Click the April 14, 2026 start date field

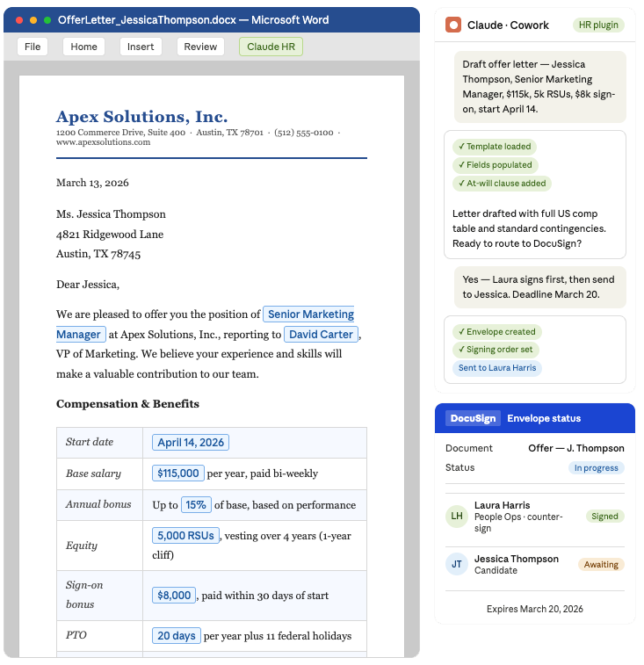point(191,443)
